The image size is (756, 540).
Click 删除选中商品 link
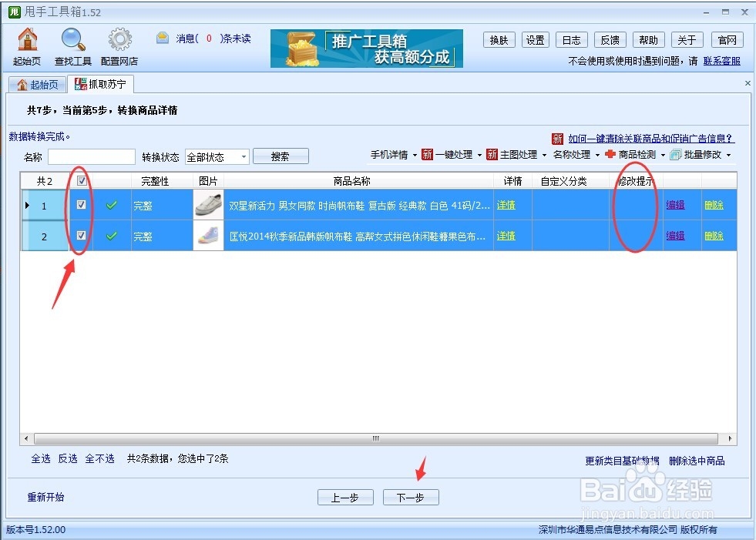click(x=697, y=461)
